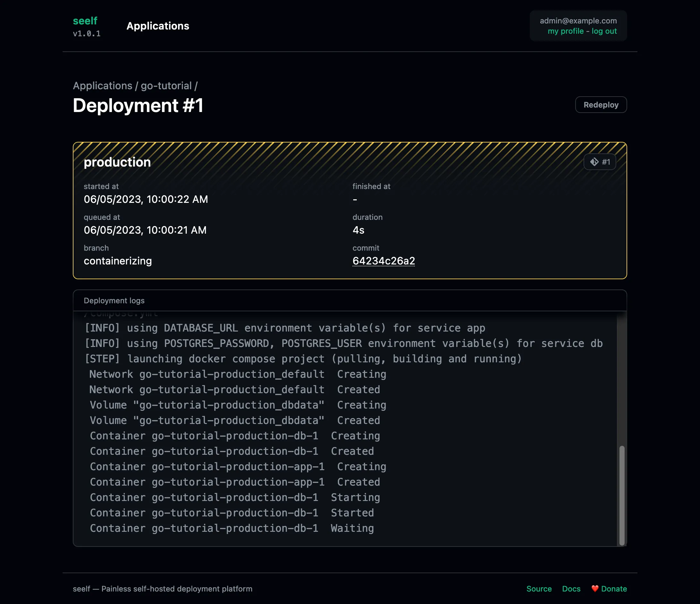The width and height of the screenshot is (700, 604).
Task: Click the Source footer link
Action: [539, 589]
